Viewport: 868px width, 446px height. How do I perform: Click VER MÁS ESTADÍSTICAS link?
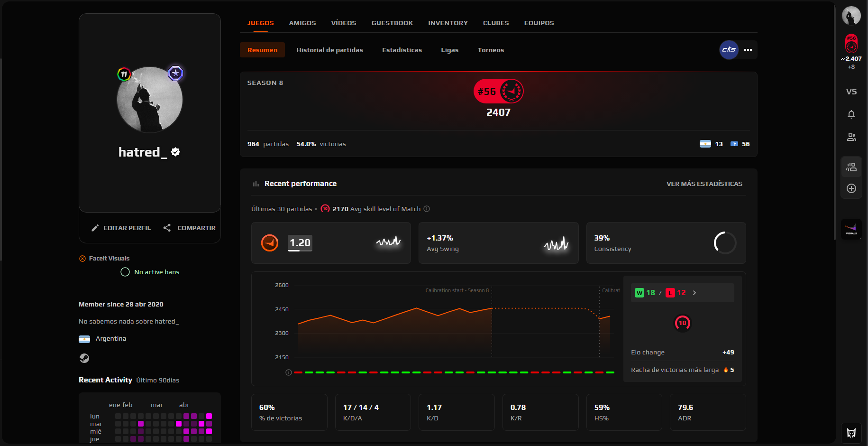704,184
